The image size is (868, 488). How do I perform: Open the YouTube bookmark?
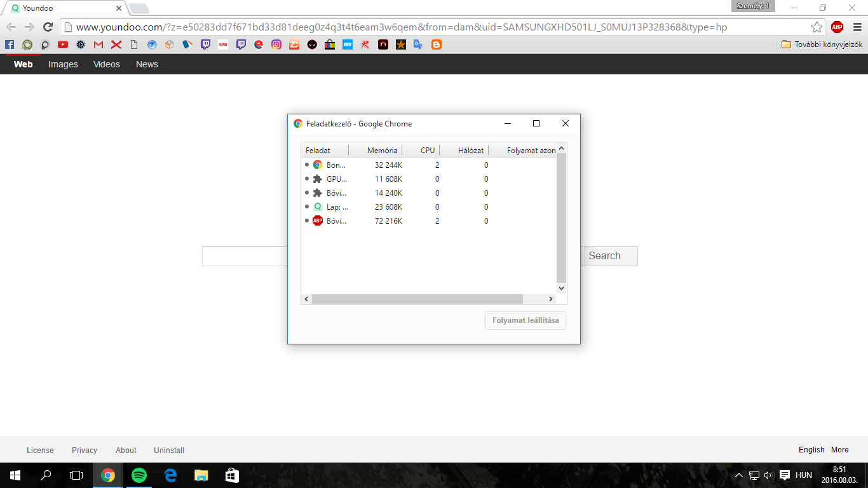62,44
